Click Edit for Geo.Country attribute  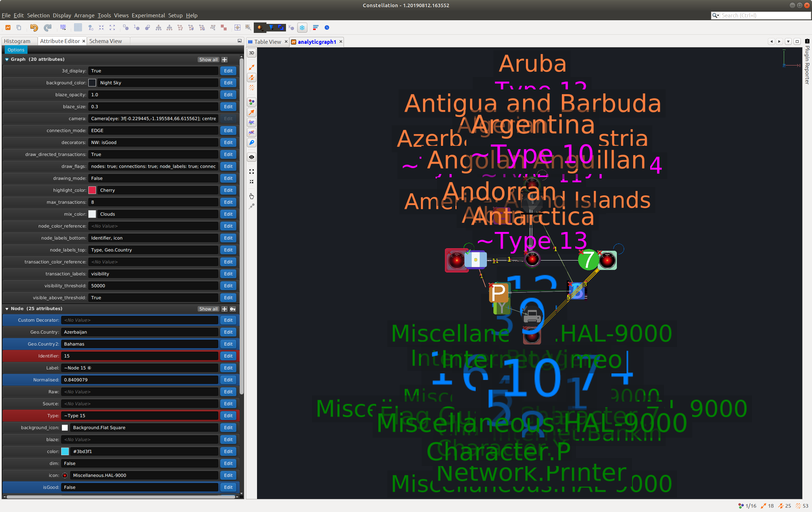tap(228, 332)
